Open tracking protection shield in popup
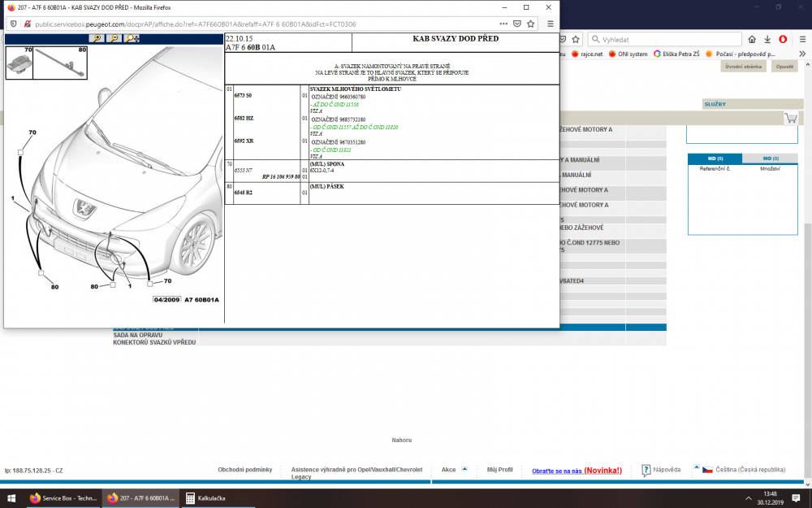Screen dimensions: 812x508 (x=14, y=24)
